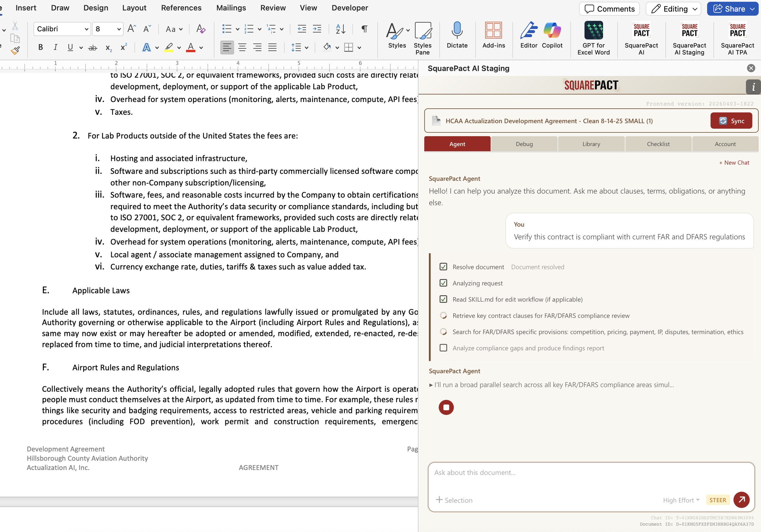This screenshot has height=532, width=761.
Task: Open the Checklist tab
Action: 658,144
